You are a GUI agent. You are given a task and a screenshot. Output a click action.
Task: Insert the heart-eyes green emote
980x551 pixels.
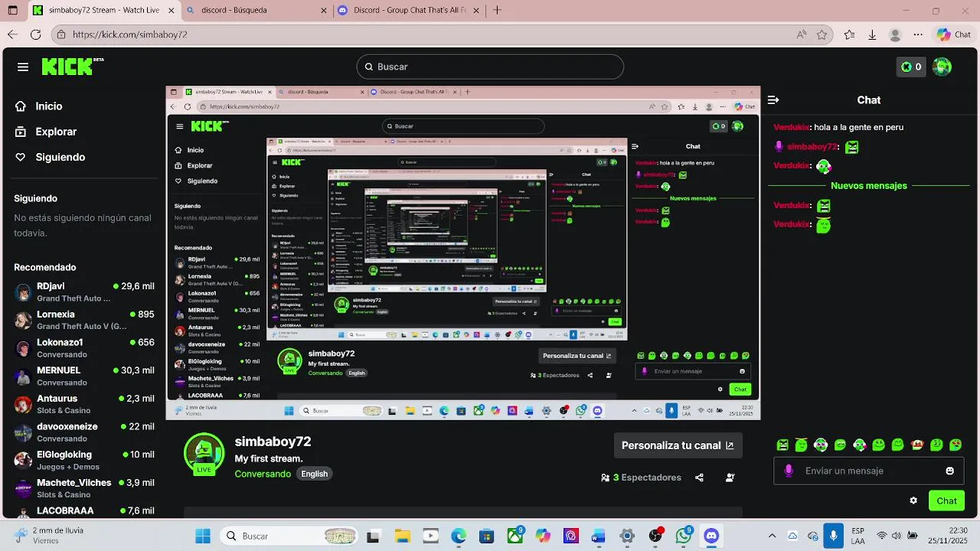[x=955, y=445]
